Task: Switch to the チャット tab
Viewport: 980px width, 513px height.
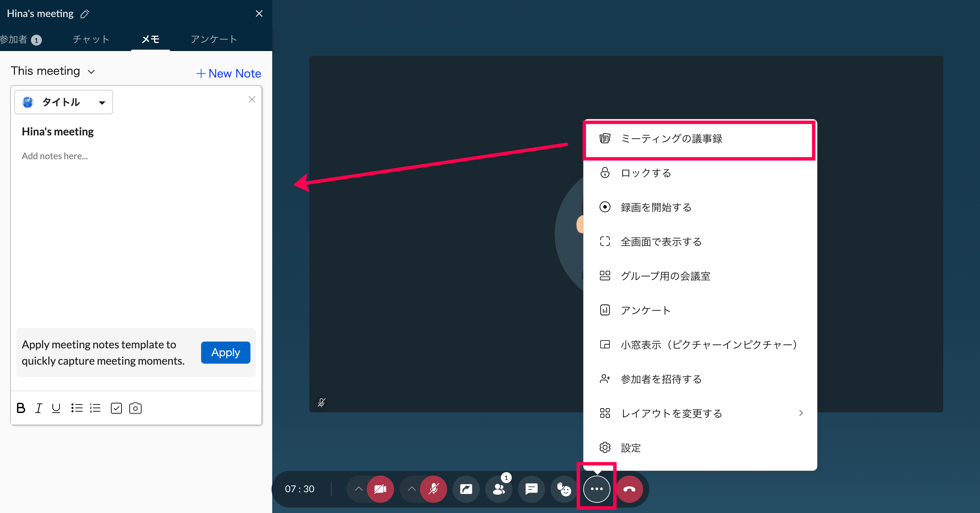Action: click(91, 39)
